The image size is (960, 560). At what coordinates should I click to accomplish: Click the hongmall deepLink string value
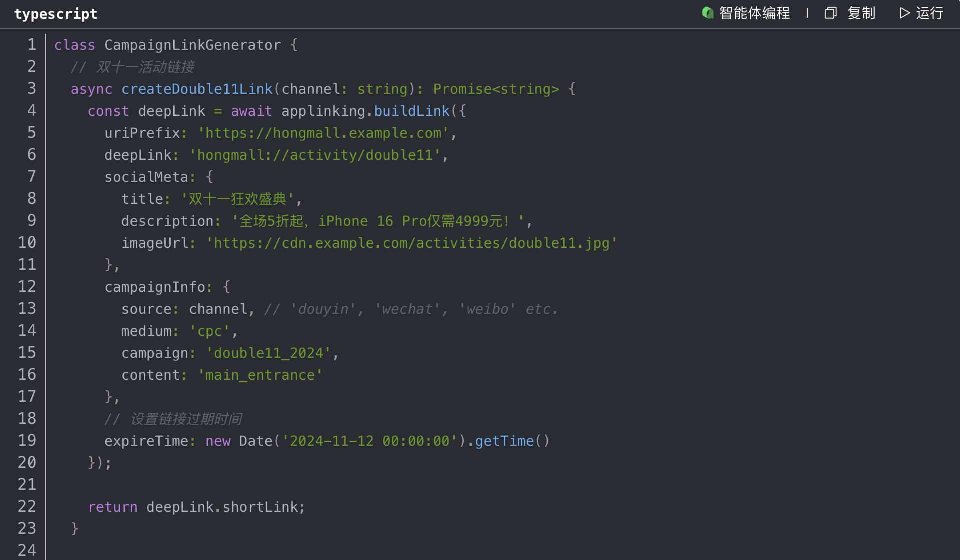pos(315,155)
